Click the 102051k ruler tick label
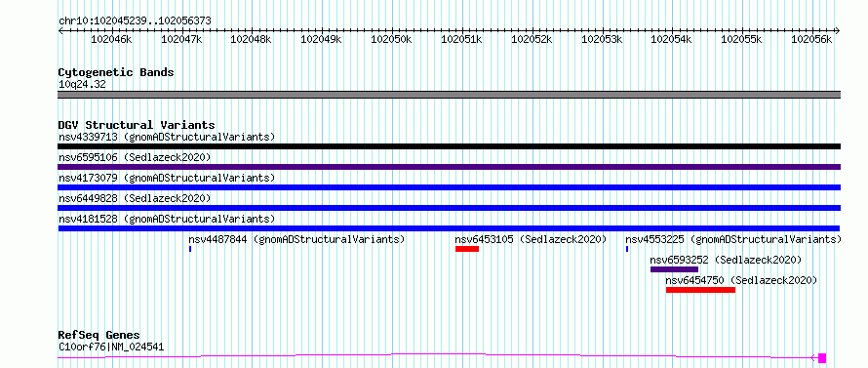868x368 pixels. coord(461,40)
